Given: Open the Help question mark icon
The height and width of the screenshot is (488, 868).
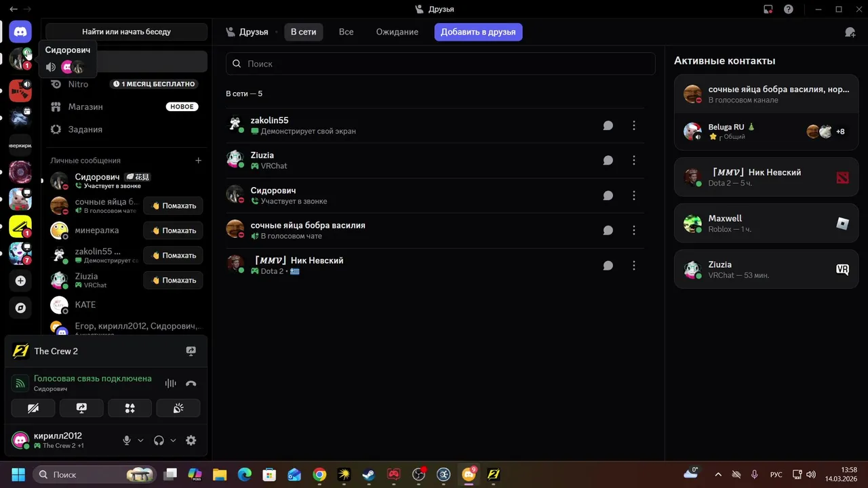Looking at the screenshot, I should pyautogui.click(x=789, y=9).
